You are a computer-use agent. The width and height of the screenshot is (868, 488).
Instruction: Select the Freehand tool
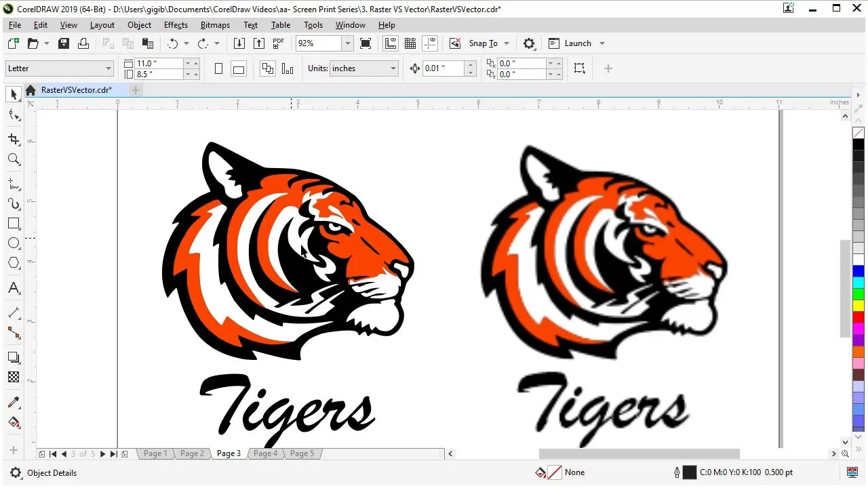[14, 184]
